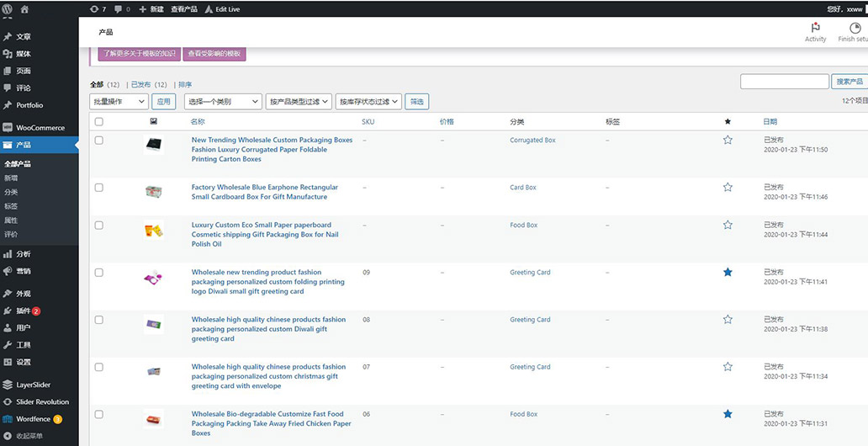868x446 pixels.
Task: Tick checkbox for Blue Earphone Box product
Action: click(x=99, y=188)
